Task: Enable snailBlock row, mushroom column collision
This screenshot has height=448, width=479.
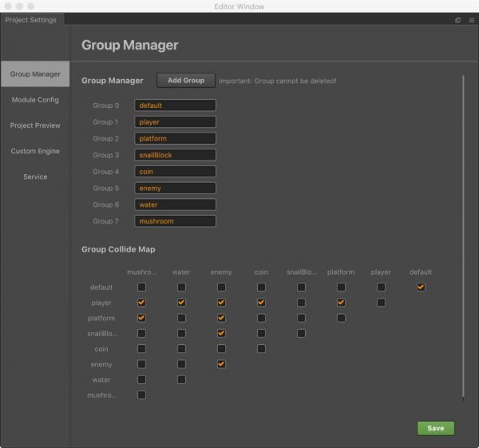Action: click(x=141, y=333)
